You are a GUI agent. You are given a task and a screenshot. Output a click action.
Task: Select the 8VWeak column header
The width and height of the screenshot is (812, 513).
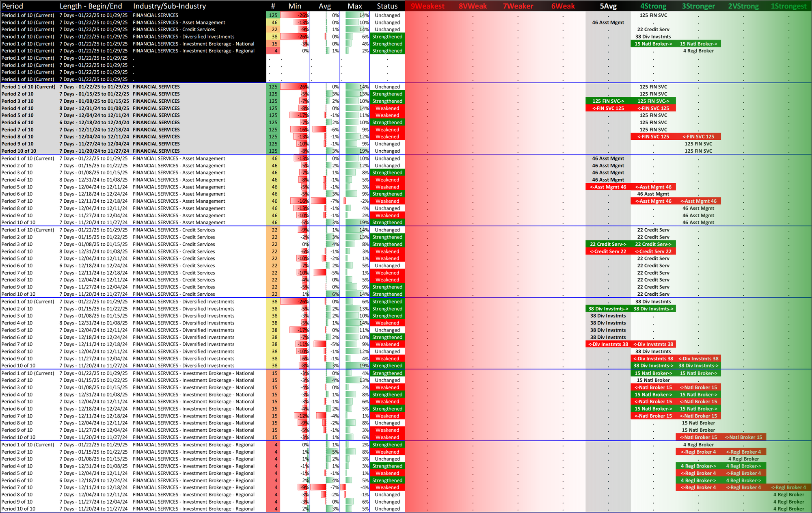(473, 6)
